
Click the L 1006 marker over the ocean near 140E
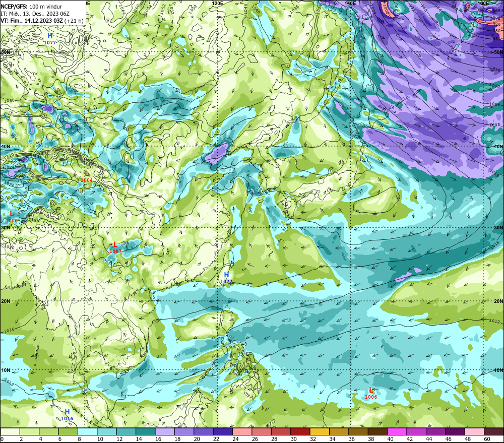(371, 393)
